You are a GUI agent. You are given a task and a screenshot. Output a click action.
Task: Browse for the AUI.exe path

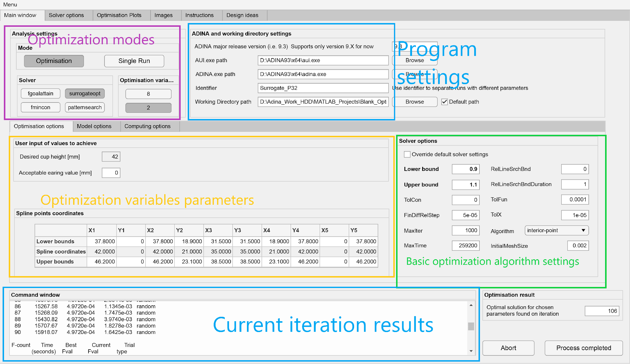pyautogui.click(x=415, y=60)
